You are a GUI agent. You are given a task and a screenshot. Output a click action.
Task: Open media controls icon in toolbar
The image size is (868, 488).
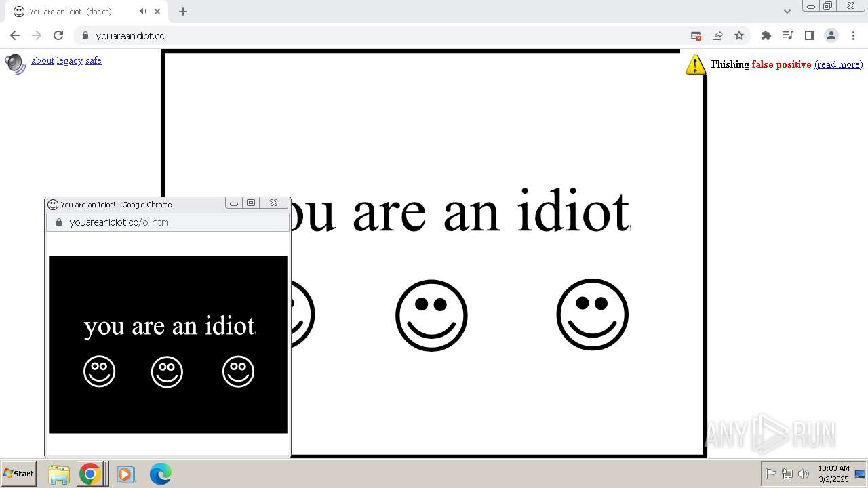pos(787,35)
